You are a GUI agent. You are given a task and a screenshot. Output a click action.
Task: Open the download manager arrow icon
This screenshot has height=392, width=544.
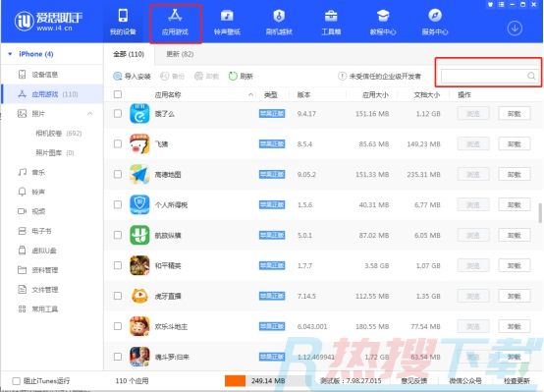point(515,28)
